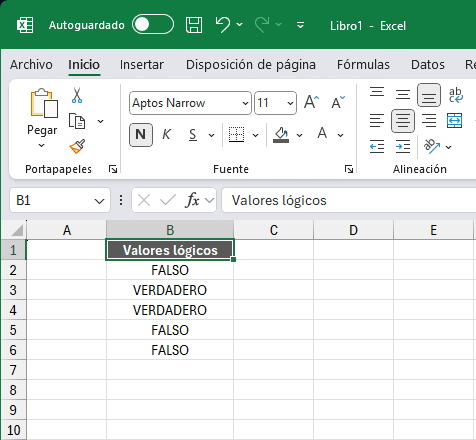Click formula bar text Valores lógicos
The height and width of the screenshot is (440, 476).
[x=279, y=201]
